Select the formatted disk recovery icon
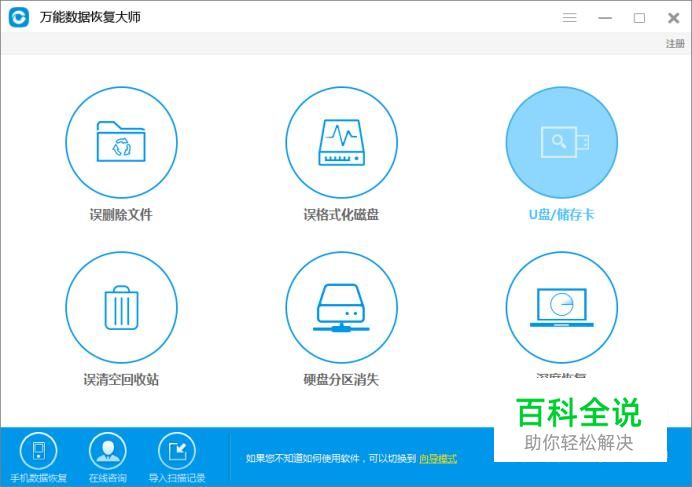This screenshot has height=487, width=692. pyautogui.click(x=341, y=142)
